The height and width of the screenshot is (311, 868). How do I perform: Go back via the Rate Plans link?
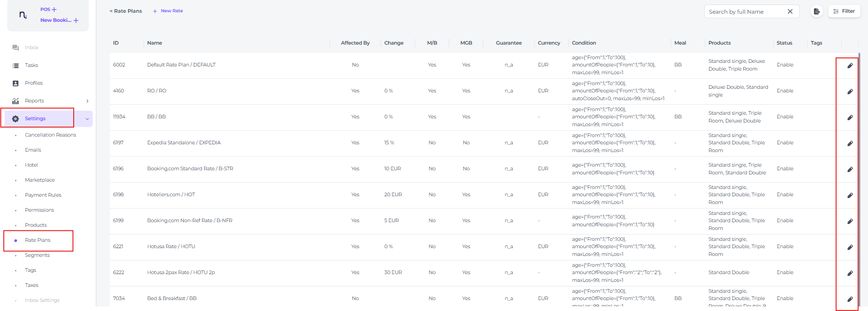126,11
